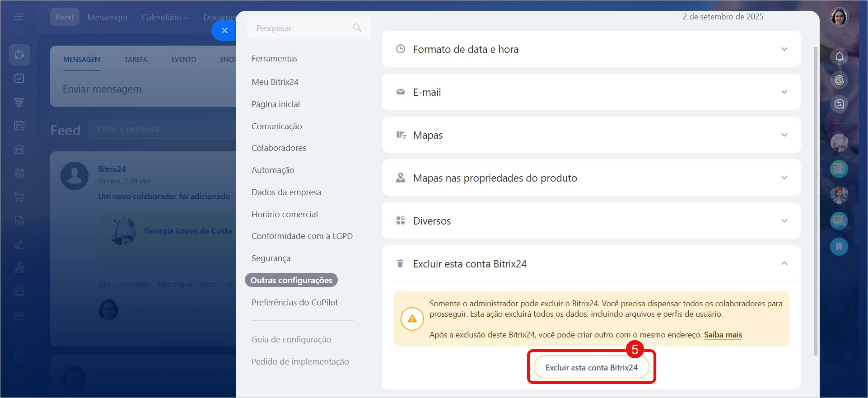Open the analytics bar chart icon
Image resolution: width=868 pixels, height=398 pixels.
[x=19, y=267]
